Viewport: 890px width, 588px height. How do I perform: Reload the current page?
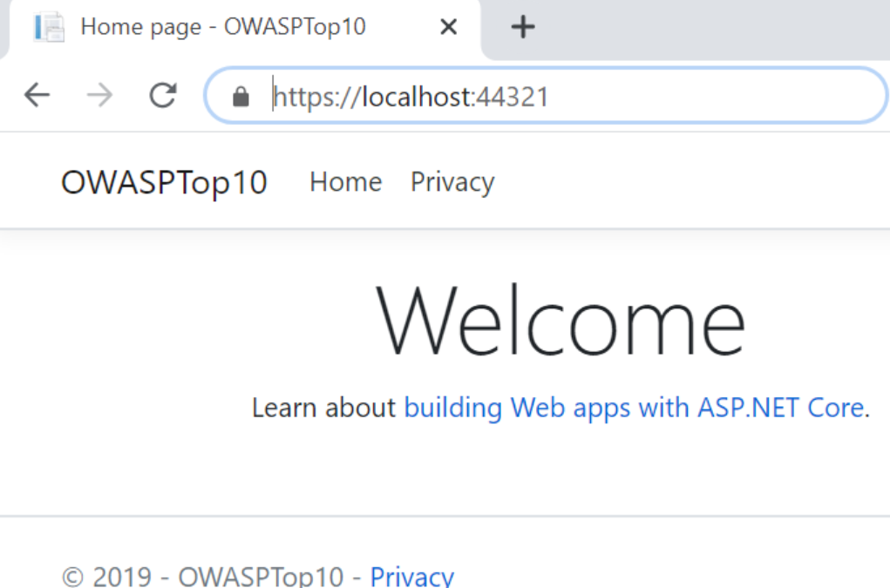[x=163, y=95]
